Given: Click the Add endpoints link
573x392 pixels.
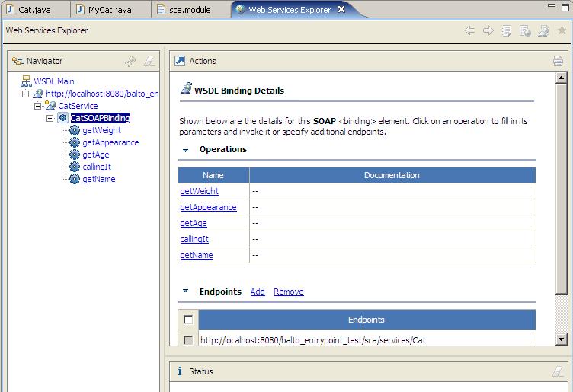Looking at the screenshot, I should point(258,292).
